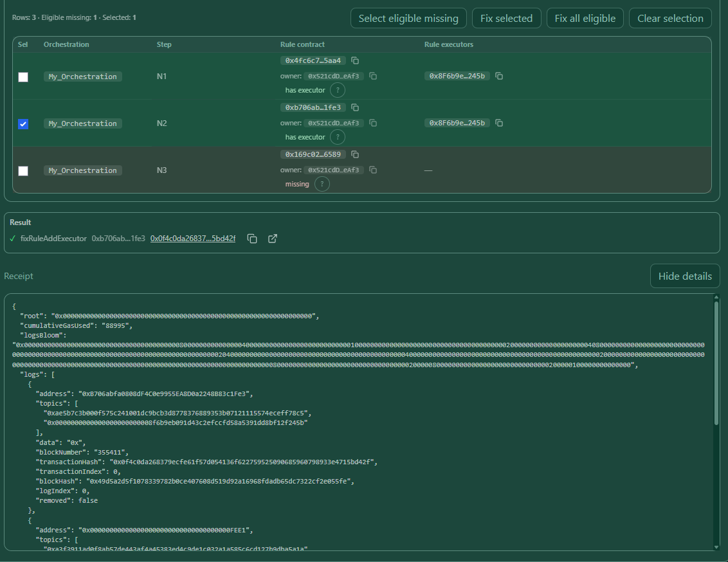Copy rule contract address 0xb706ab…1fe3
Image resolution: width=728 pixels, height=562 pixels.
click(x=355, y=107)
